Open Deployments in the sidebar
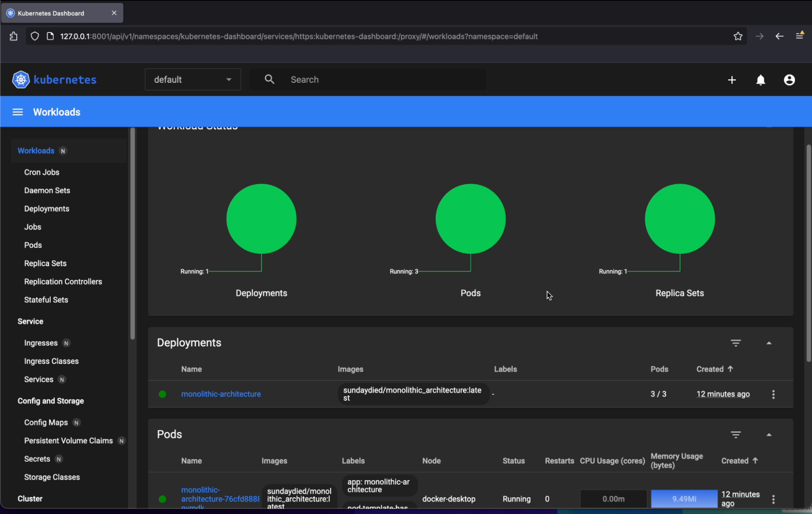This screenshot has width=812, height=514. point(47,209)
